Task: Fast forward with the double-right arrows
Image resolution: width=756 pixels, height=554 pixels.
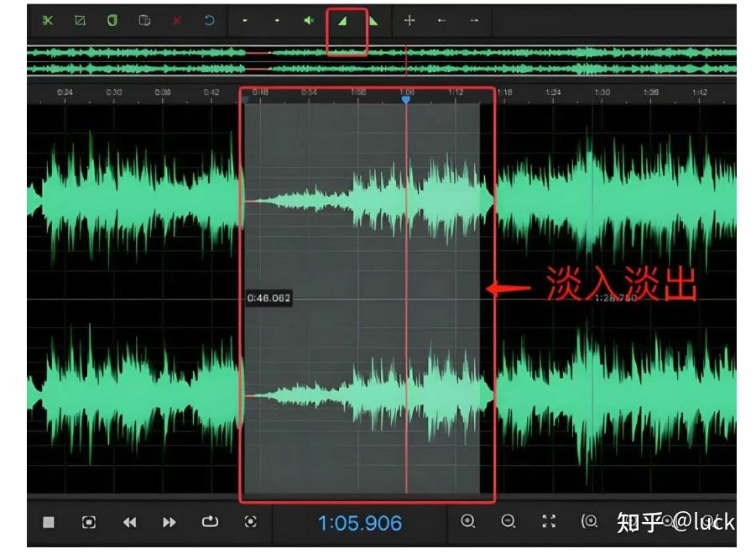Action: [x=169, y=522]
